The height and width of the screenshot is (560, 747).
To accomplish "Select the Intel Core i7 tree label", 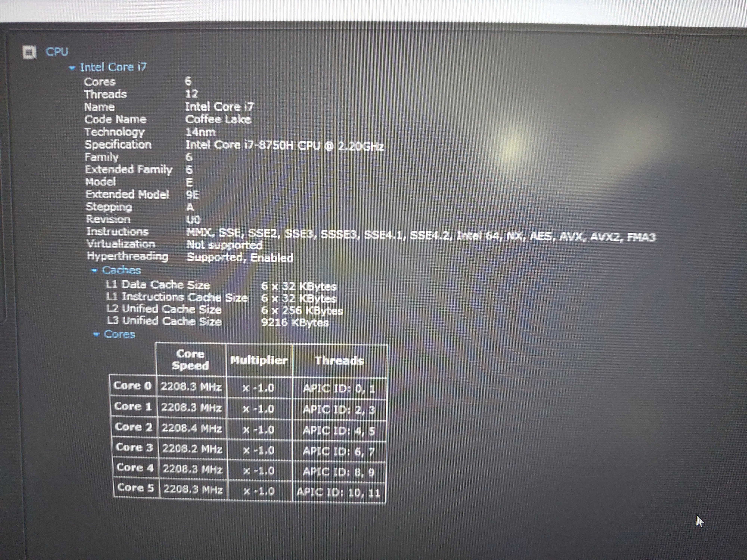I will pos(113,67).
